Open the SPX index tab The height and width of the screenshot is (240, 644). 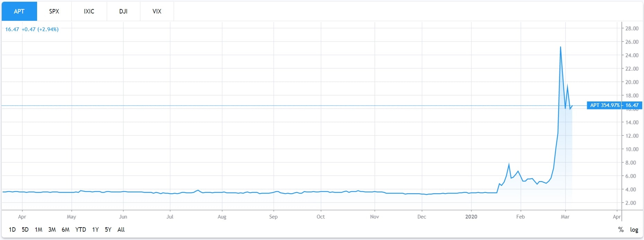(x=54, y=11)
